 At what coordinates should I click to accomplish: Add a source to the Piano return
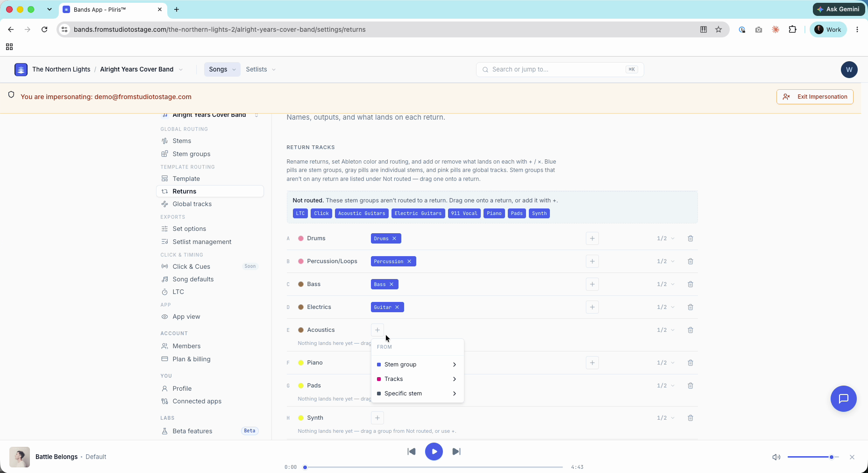tap(592, 363)
